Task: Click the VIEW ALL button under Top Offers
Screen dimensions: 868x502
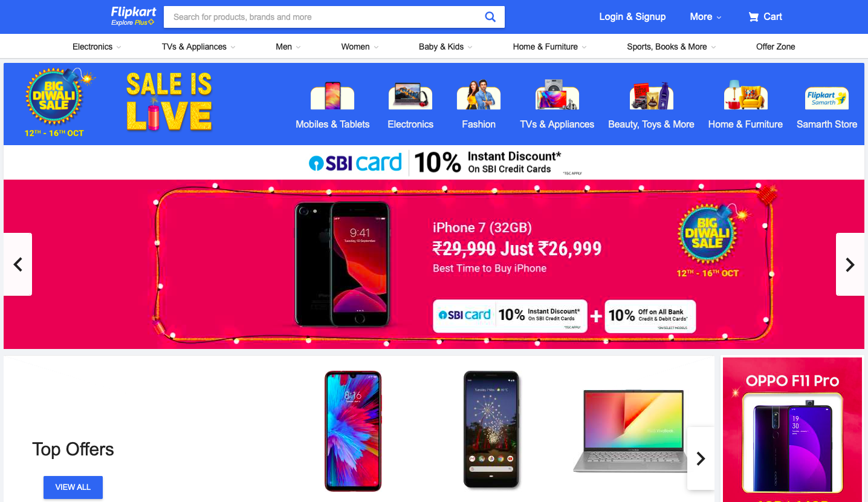Action: coord(73,487)
